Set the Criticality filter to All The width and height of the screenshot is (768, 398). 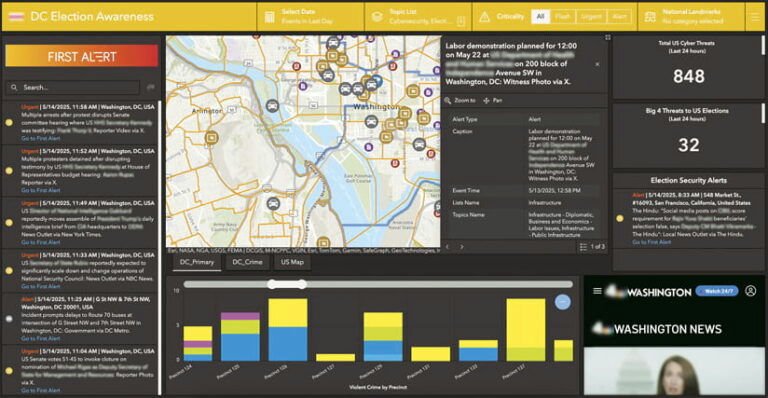(540, 17)
